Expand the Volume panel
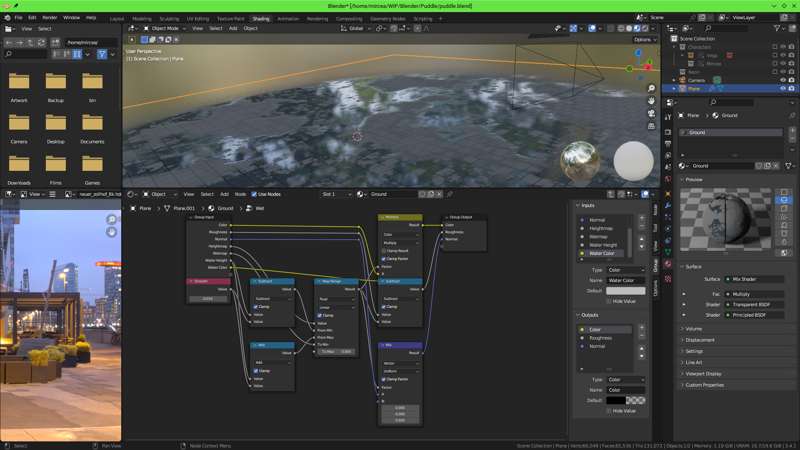 pos(695,328)
